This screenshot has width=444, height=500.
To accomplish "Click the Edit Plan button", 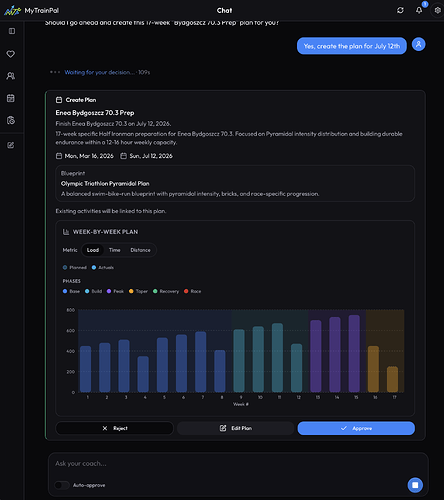I will 236,428.
